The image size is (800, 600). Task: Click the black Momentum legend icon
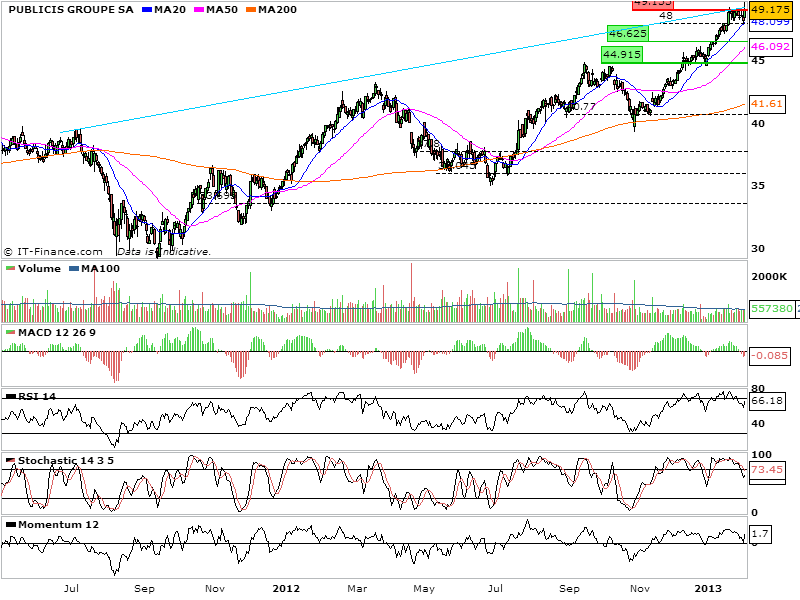click(x=11, y=524)
